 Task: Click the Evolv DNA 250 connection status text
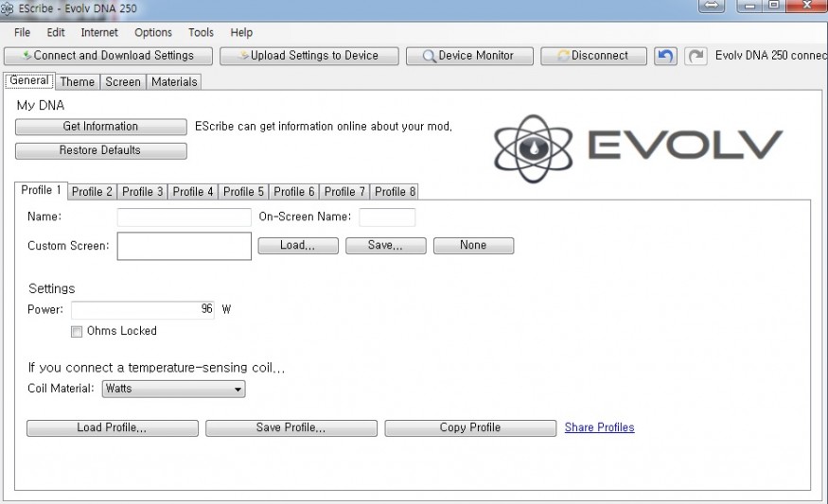pyautogui.click(x=771, y=56)
